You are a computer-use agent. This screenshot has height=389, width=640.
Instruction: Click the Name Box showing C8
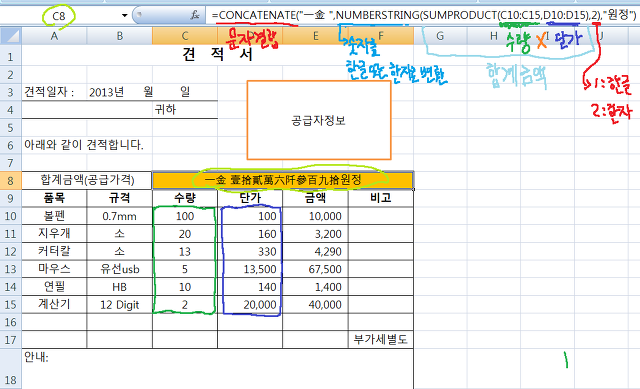pos(59,16)
